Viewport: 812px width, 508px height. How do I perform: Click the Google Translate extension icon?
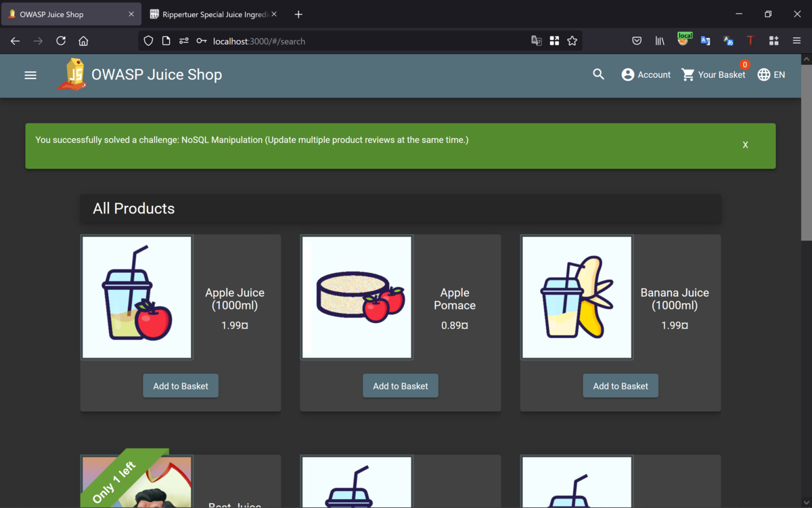click(x=705, y=41)
